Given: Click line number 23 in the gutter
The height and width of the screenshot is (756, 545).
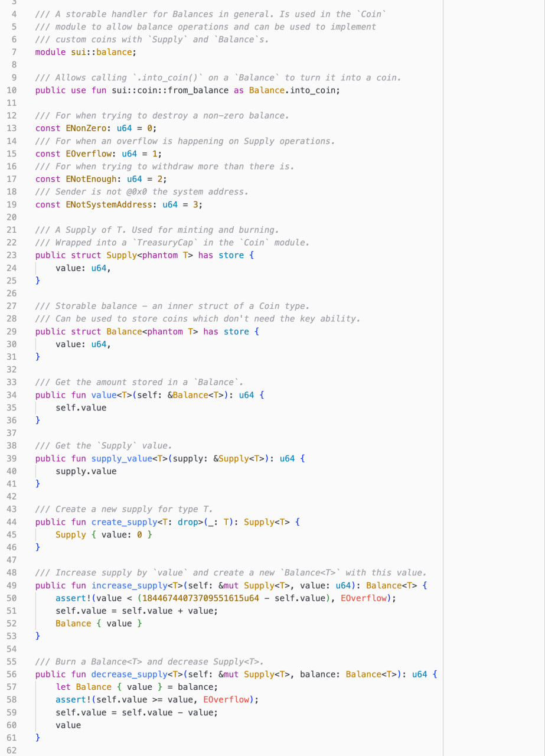Looking at the screenshot, I should tap(12, 255).
